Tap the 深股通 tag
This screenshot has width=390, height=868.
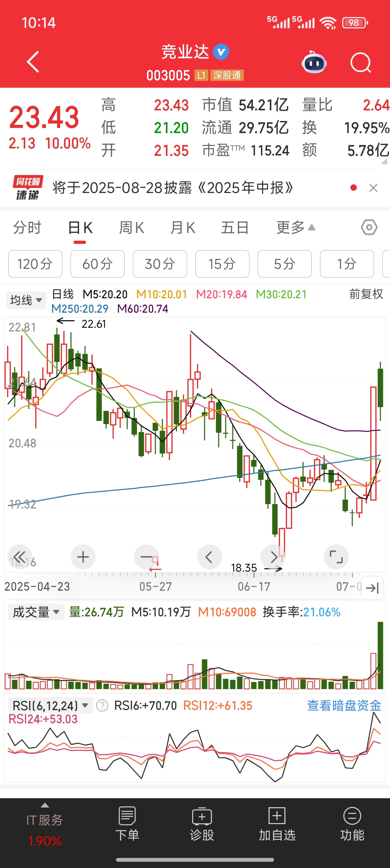pos(227,76)
